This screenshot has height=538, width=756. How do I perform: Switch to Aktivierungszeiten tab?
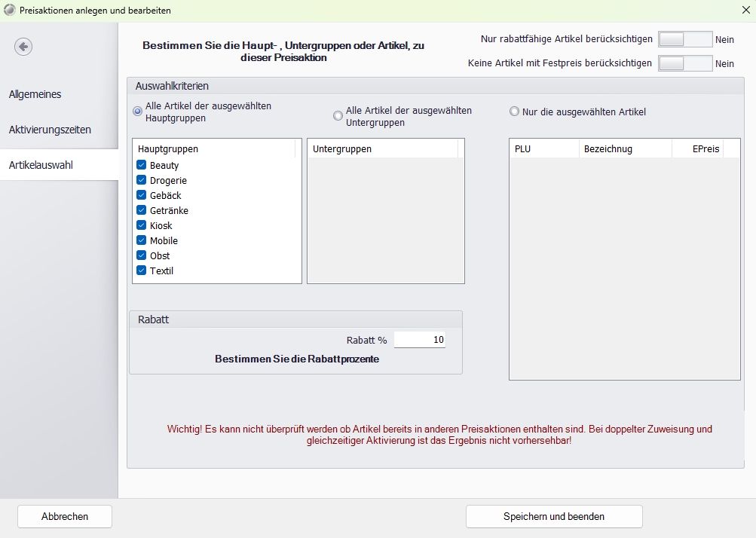[50, 130]
